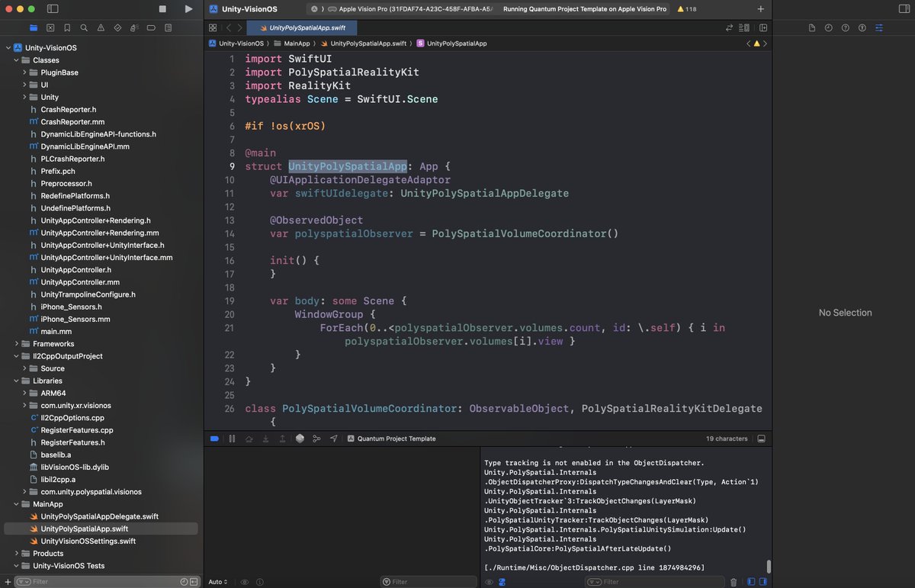The height and width of the screenshot is (588, 915).
Task: Toggle variables view pane in debug area
Action: pyautogui.click(x=751, y=582)
